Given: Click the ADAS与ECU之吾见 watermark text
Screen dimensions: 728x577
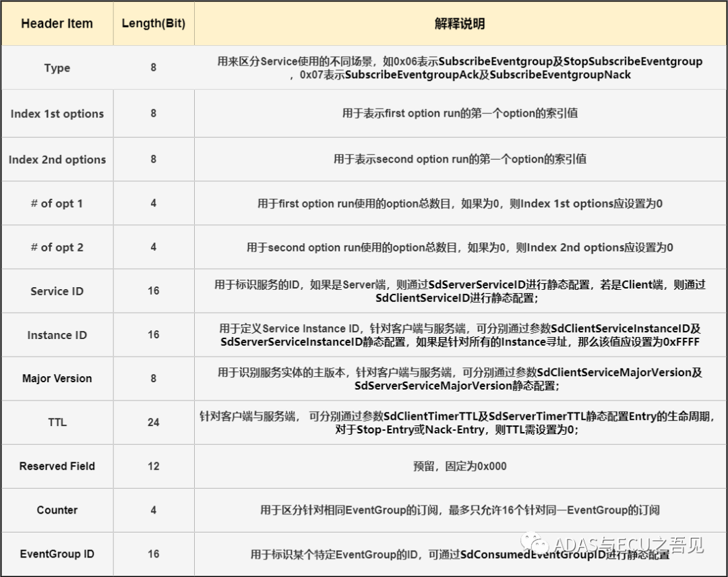Looking at the screenshot, I should 628,544.
